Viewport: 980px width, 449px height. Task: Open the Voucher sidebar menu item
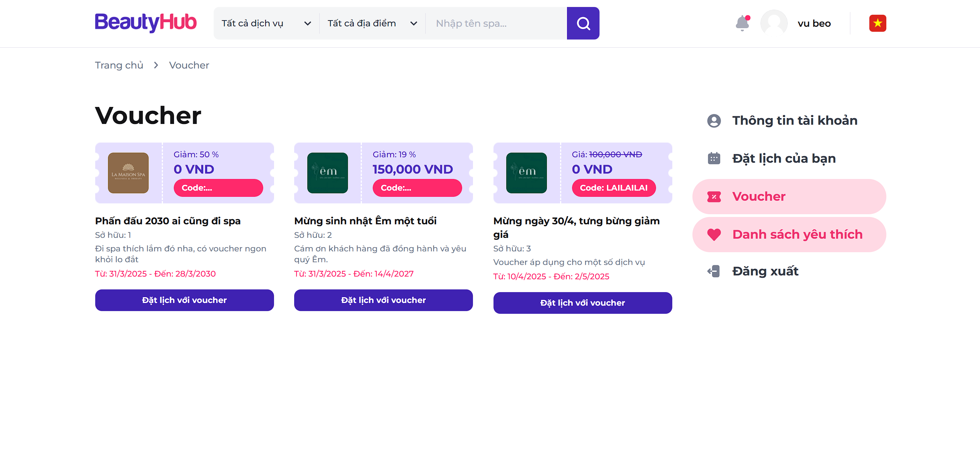[789, 196]
